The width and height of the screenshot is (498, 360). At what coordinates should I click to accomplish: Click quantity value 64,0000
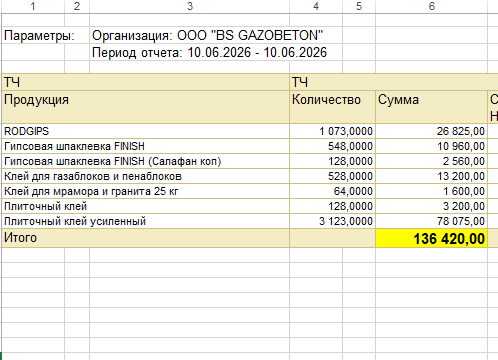point(333,191)
